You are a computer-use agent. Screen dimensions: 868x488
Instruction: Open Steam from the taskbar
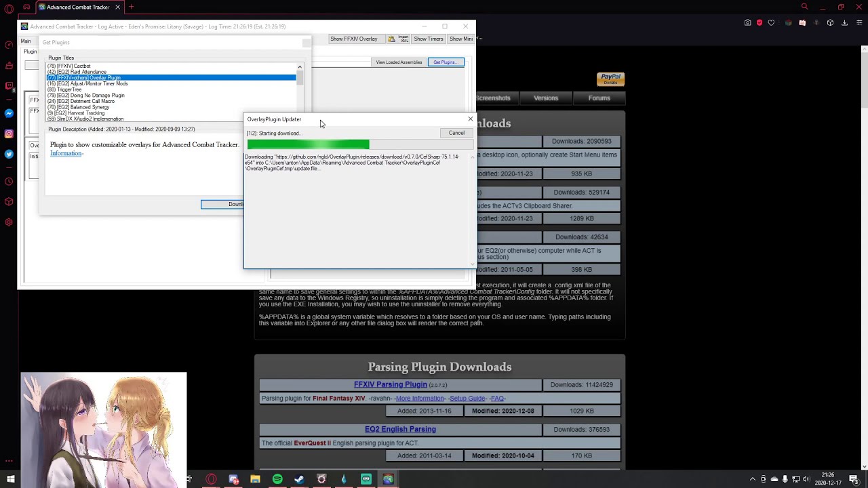pos(299,479)
